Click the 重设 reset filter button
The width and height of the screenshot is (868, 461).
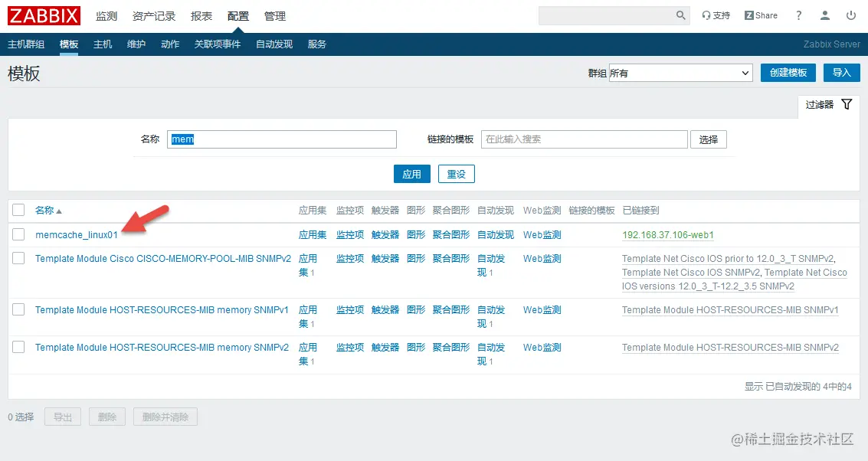456,174
